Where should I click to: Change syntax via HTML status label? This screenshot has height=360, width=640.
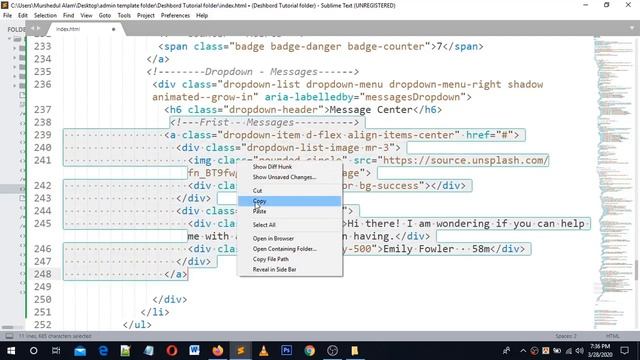(x=613, y=336)
